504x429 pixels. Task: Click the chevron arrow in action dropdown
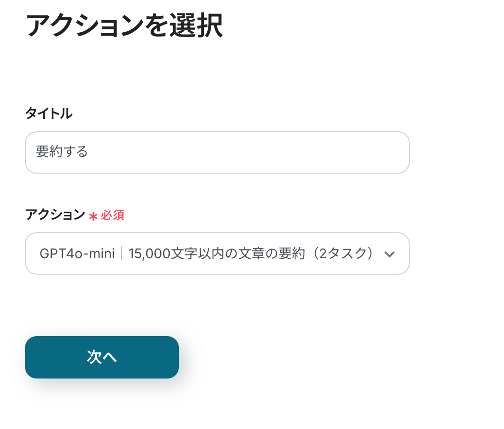click(390, 254)
